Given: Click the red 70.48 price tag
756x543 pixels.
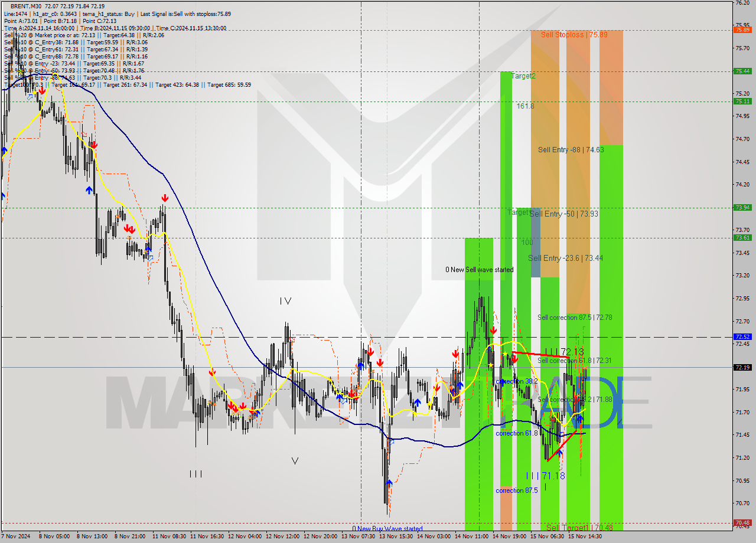Looking at the screenshot, I should (742, 522).
